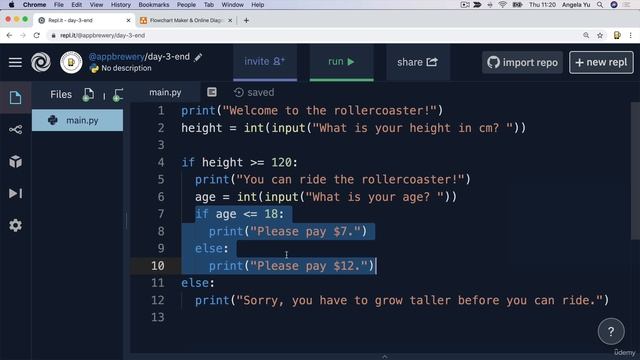Click browser back arrow
The image size is (640, 360).
[9, 36]
